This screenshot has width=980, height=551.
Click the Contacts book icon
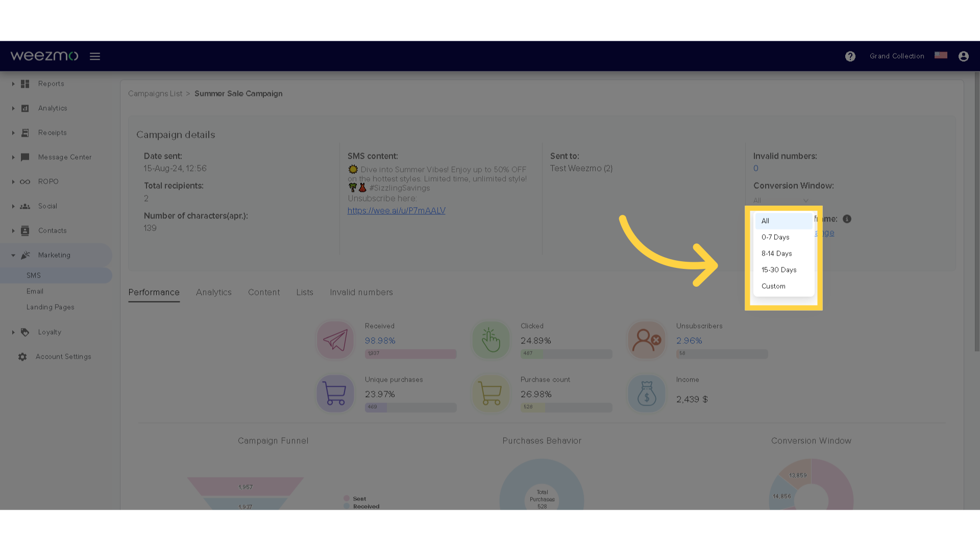tap(25, 231)
